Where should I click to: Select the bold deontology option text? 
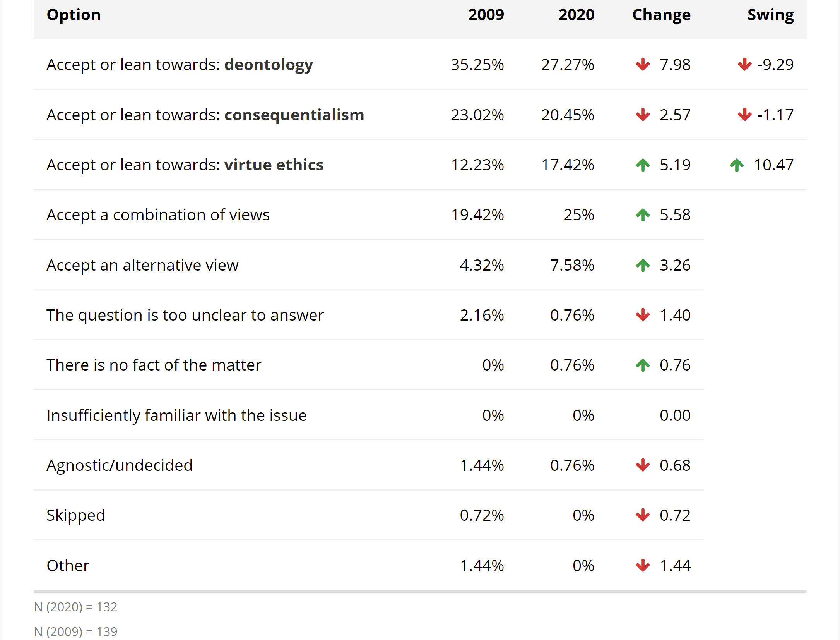(x=269, y=65)
